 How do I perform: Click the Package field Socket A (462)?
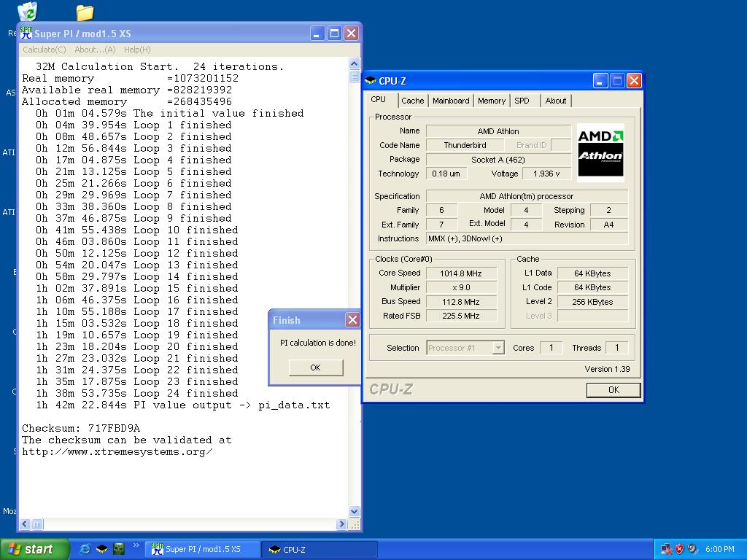[x=498, y=160]
